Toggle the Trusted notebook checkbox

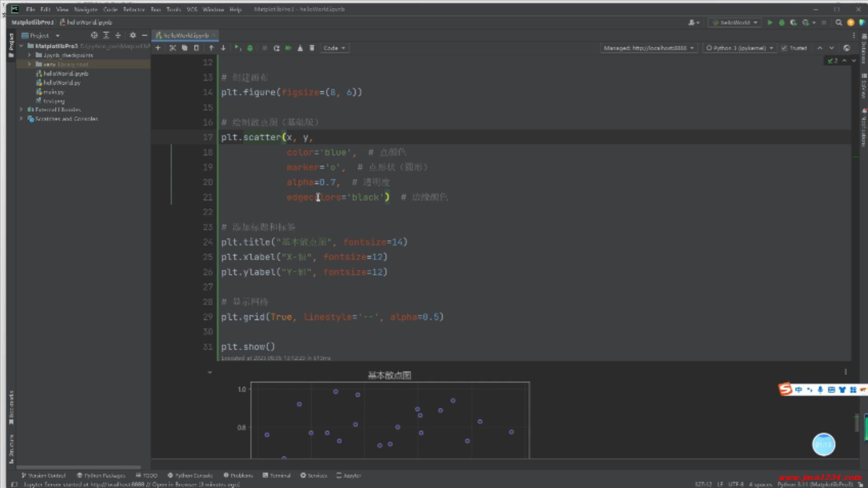tap(784, 48)
